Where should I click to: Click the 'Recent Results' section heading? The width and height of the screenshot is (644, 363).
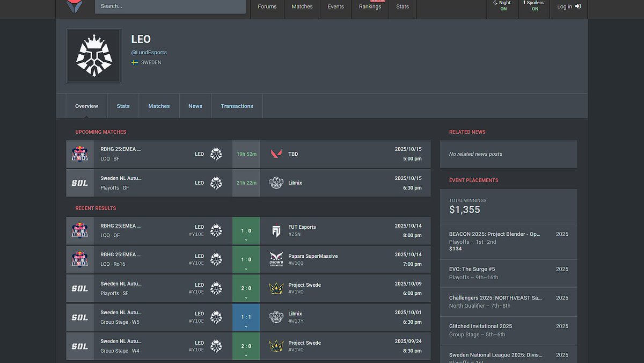click(96, 208)
